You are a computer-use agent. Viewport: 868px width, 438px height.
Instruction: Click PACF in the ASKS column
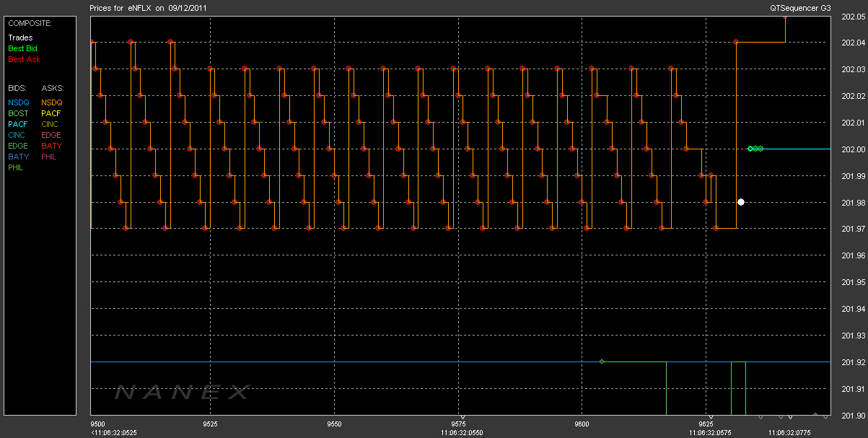click(52, 113)
